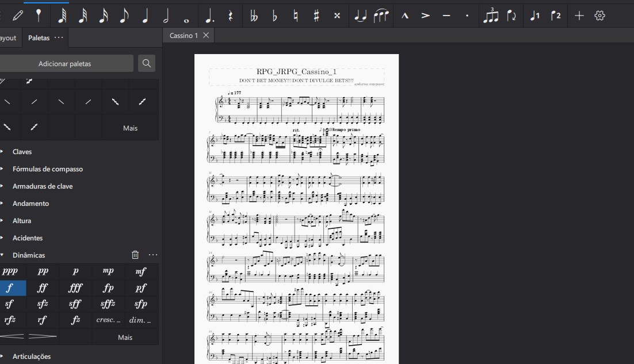This screenshot has height=364, width=634.
Task: Select the diminuendo hairpin
Action: [x=43, y=336]
